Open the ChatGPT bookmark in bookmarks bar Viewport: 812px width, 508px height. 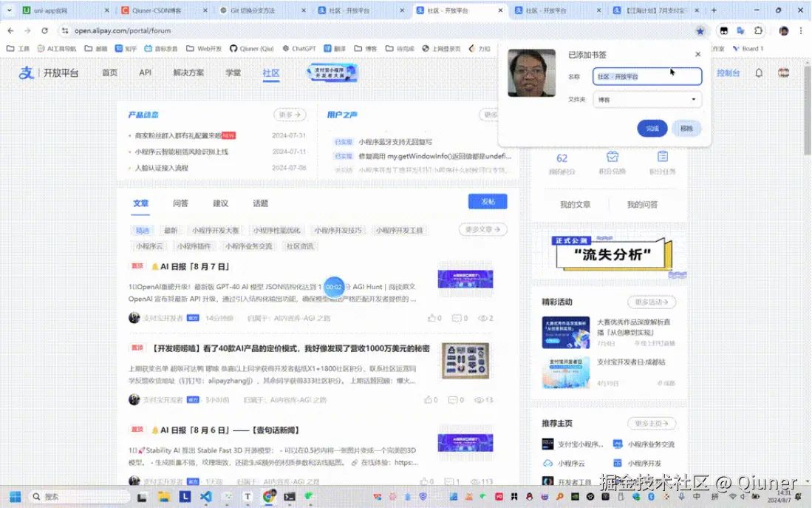point(298,49)
